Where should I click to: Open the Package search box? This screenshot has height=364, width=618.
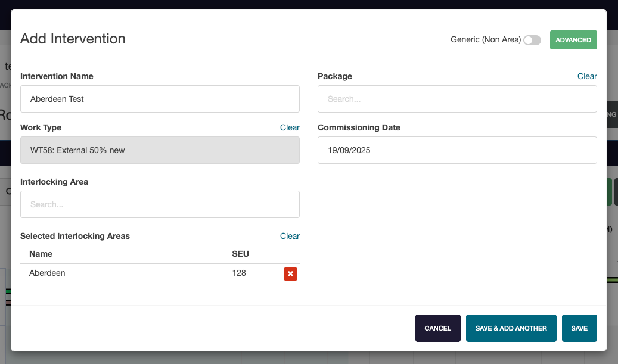pyautogui.click(x=457, y=99)
